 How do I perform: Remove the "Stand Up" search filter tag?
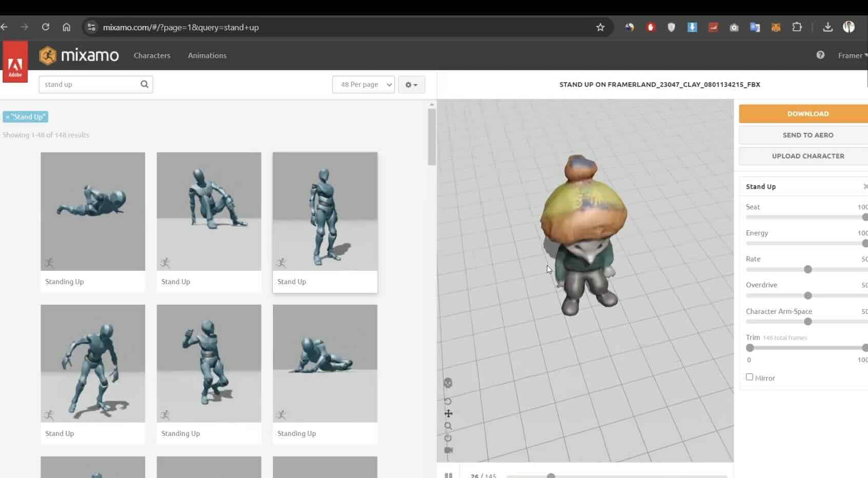point(8,117)
